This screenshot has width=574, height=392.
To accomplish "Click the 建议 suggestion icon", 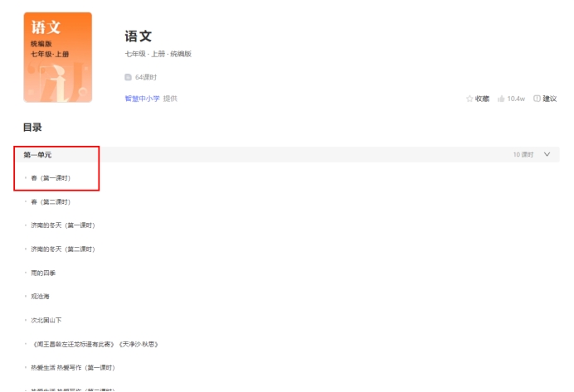I will click(537, 99).
